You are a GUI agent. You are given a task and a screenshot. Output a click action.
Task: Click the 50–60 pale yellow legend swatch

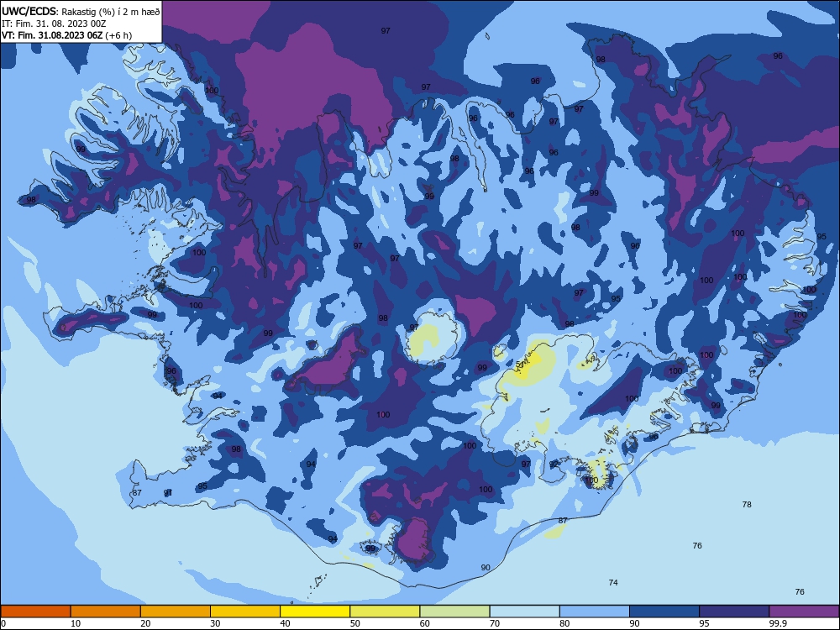(x=385, y=612)
